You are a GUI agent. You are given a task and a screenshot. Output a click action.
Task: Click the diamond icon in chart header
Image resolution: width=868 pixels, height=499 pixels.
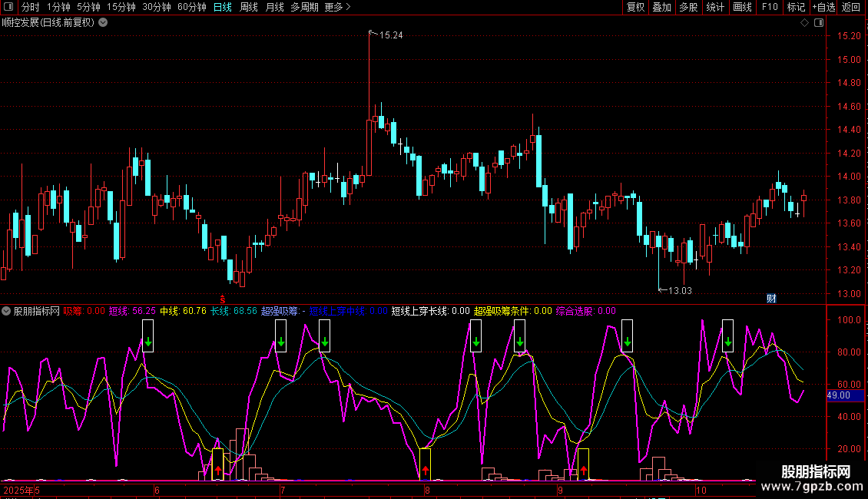(x=804, y=22)
